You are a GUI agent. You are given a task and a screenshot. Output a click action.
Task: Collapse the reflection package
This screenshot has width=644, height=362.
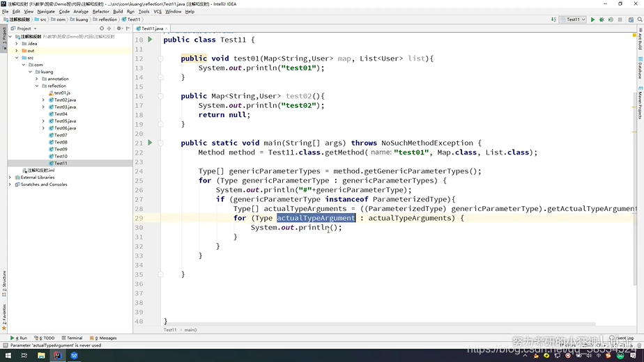tap(36, 86)
